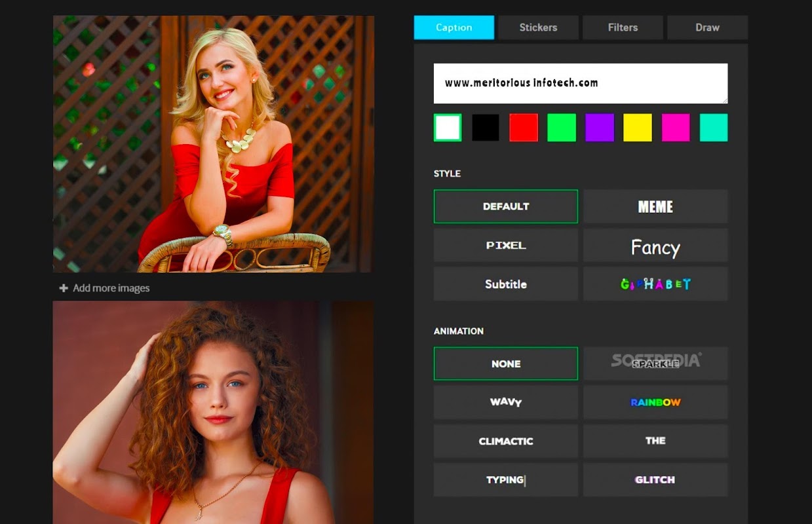The image size is (812, 524).
Task: Select the GLITCH animation
Action: [x=655, y=479]
